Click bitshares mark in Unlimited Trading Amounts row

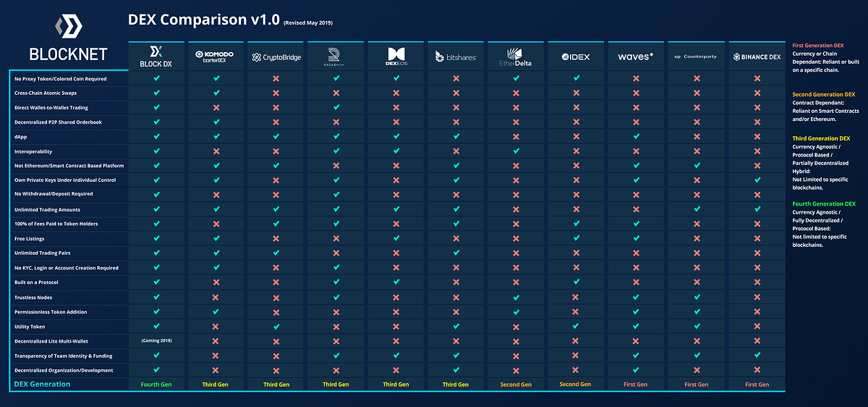pyautogui.click(x=456, y=209)
